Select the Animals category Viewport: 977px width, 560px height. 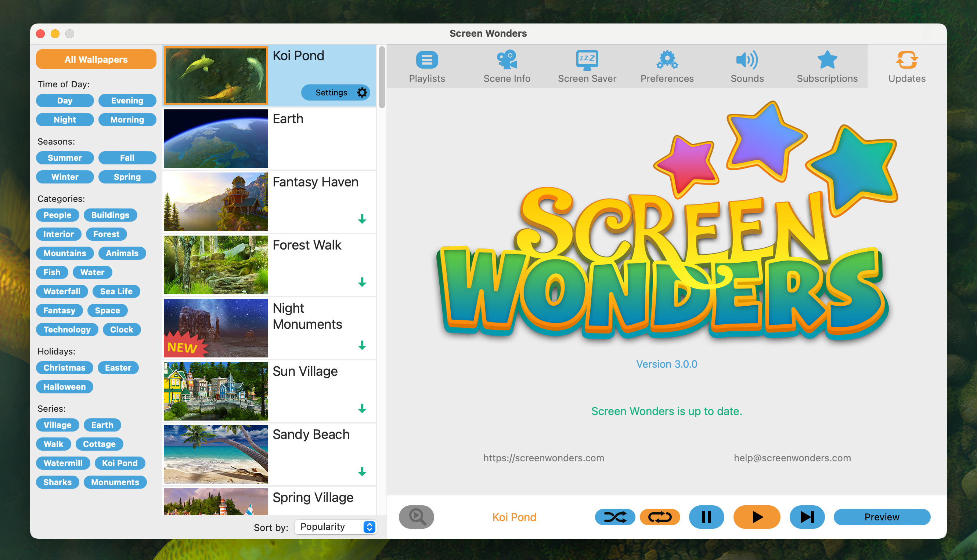tap(122, 253)
